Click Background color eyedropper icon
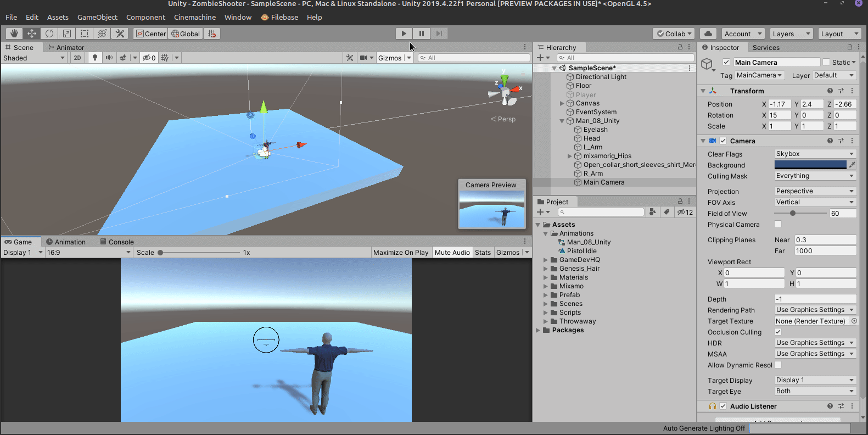 click(852, 165)
